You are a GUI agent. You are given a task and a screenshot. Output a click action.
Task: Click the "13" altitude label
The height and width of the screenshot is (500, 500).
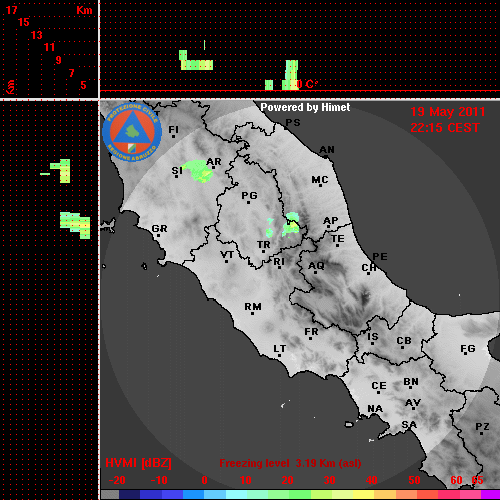(x=37, y=35)
